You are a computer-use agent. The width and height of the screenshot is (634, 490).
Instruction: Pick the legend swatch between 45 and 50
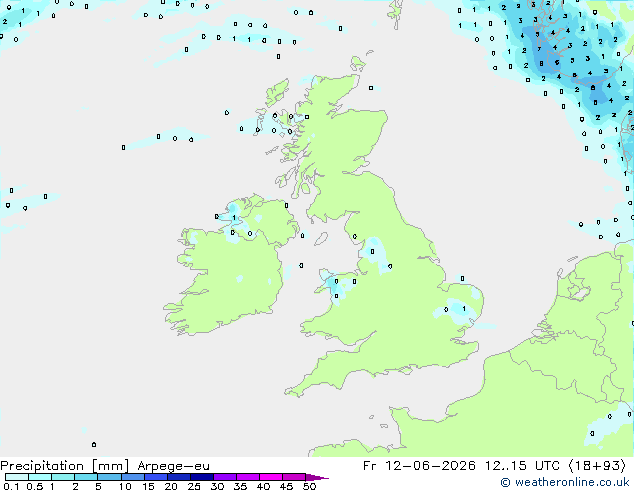click(294, 477)
